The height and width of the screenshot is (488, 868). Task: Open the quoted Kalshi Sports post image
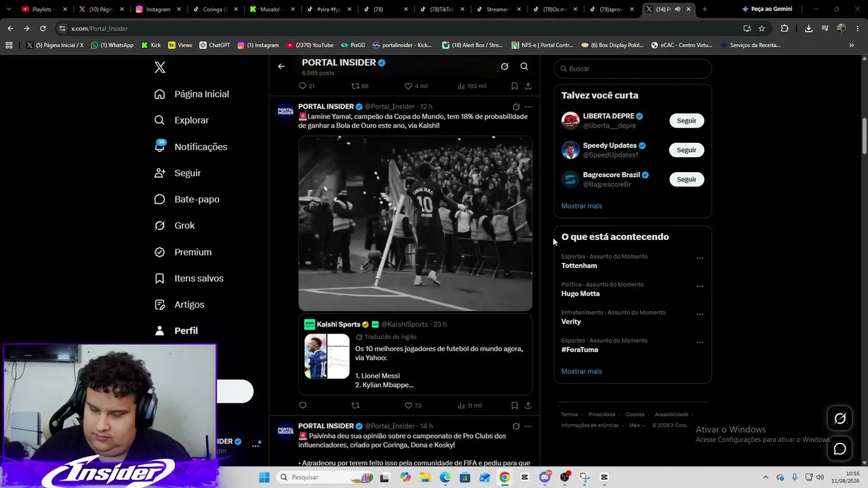[x=327, y=356]
